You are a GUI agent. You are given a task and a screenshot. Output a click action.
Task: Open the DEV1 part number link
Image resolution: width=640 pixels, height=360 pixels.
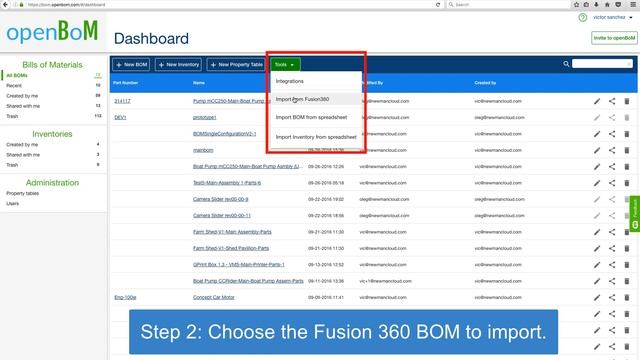pyautogui.click(x=120, y=118)
